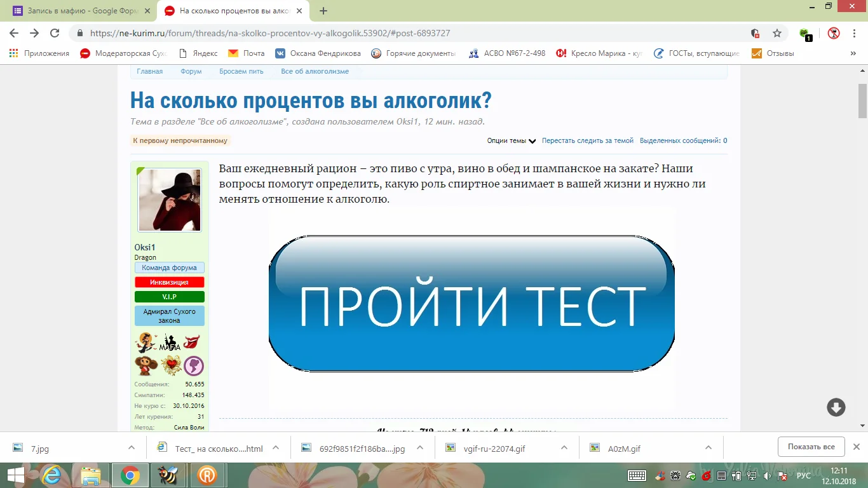Go back to the previous page
The width and height of the screenshot is (868, 488).
(x=14, y=33)
